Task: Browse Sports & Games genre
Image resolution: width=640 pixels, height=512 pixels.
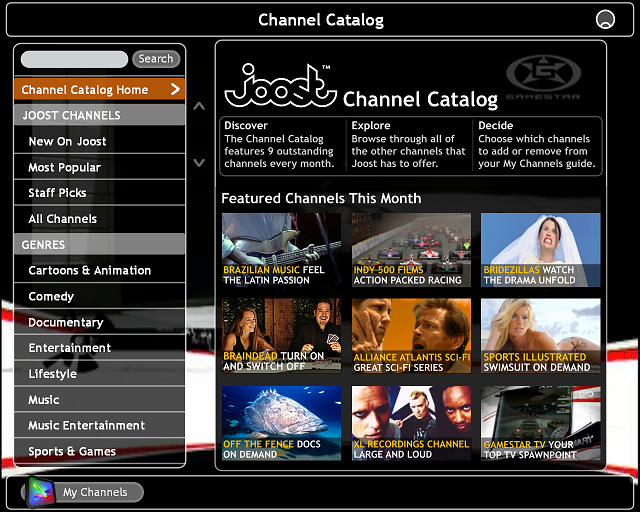Action: coord(100,451)
